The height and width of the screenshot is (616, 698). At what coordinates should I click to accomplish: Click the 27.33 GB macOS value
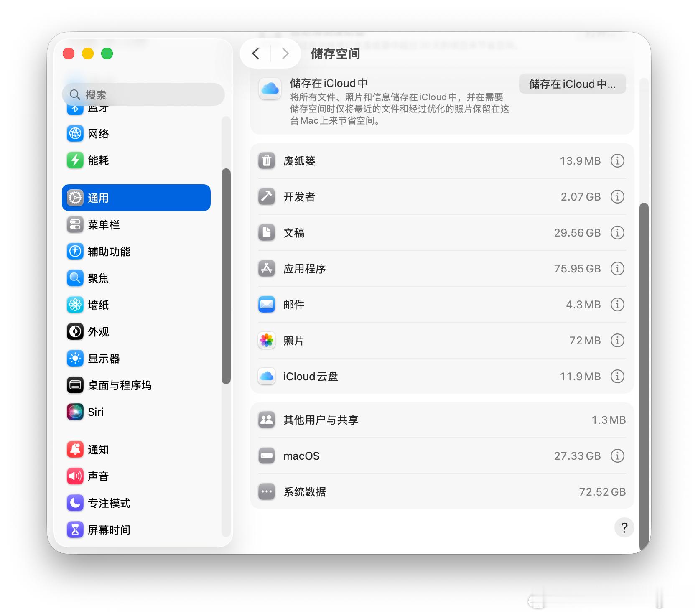577,456
